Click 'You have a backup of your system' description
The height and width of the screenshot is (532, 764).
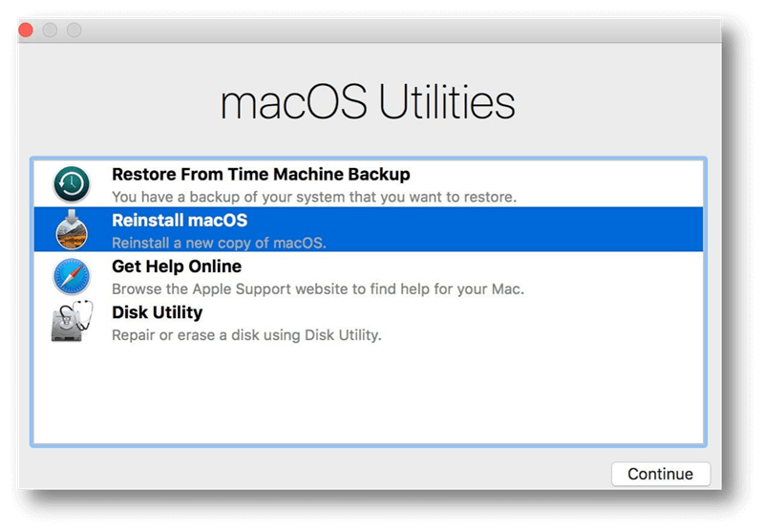[x=314, y=197]
